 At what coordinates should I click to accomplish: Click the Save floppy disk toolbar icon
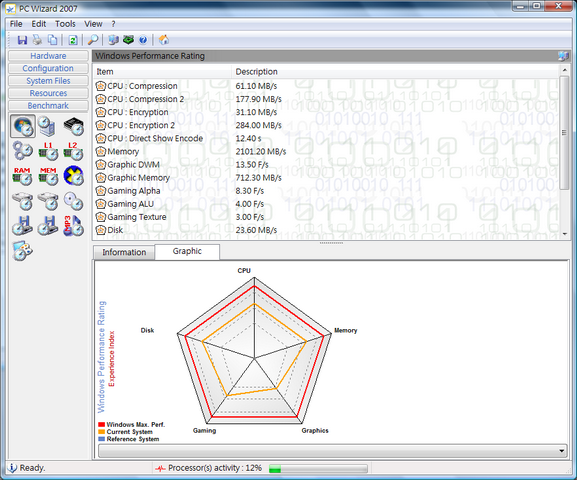pyautogui.click(x=22, y=40)
